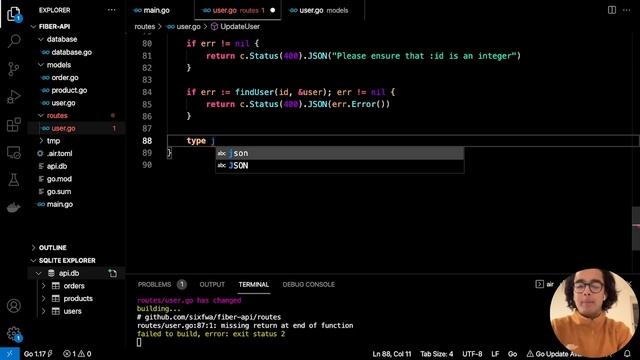Open the Remote Explorer icon
The image size is (640, 360).
[13, 152]
